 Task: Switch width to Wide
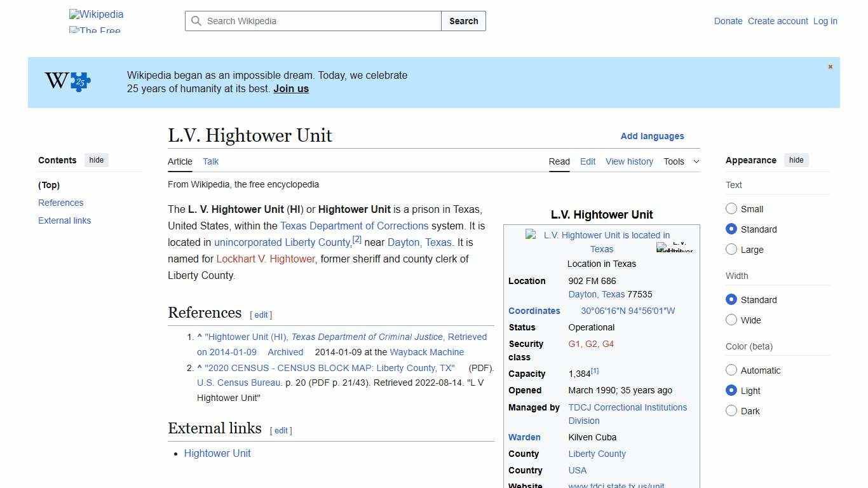coord(731,320)
